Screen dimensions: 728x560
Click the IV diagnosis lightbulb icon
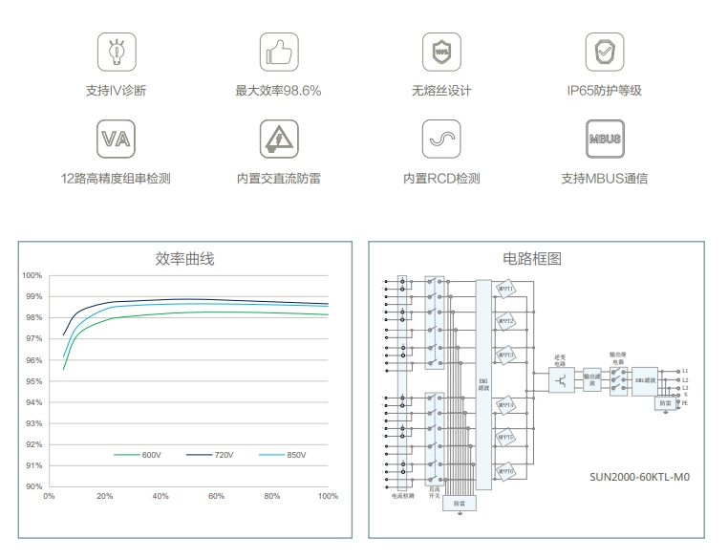click(x=117, y=51)
